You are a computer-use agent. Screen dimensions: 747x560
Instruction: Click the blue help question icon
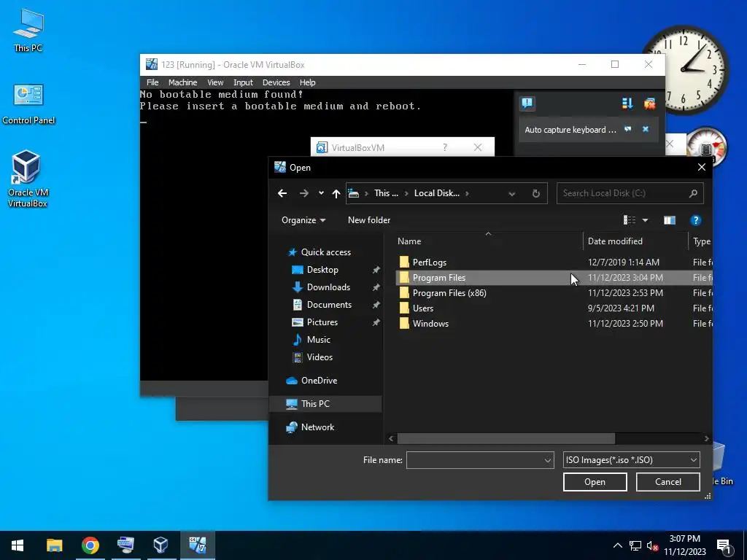pyautogui.click(x=695, y=220)
